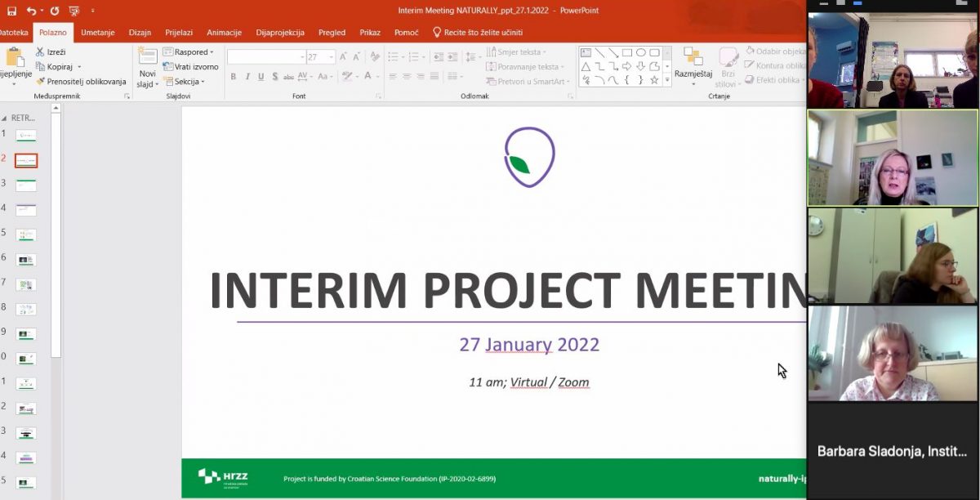Viewport: 980px width, 500px height.
Task: Toggle underline formatting button
Action: tap(261, 77)
